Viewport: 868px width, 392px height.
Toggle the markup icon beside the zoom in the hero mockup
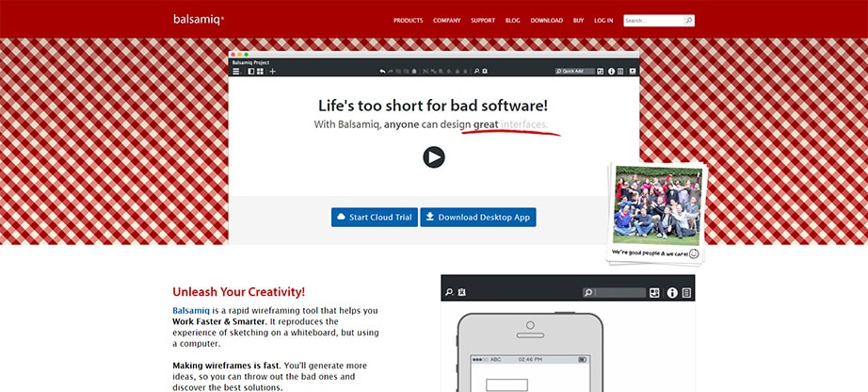(x=485, y=72)
